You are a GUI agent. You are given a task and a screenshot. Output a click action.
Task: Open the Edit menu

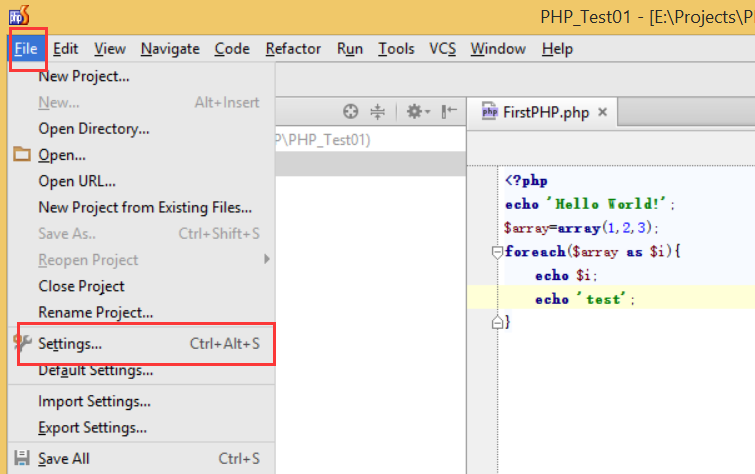[x=66, y=48]
